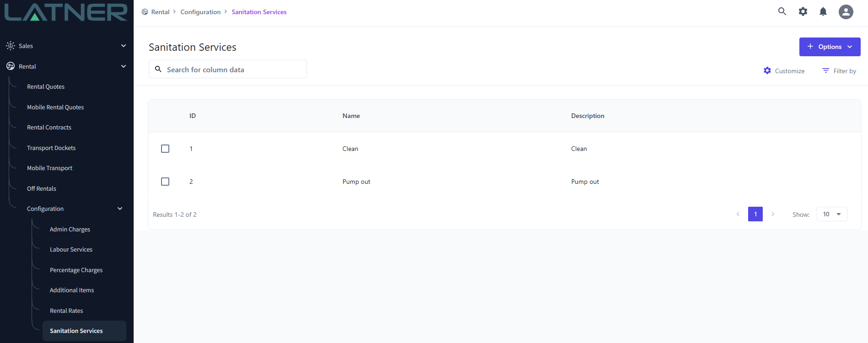868x343 pixels.
Task: Click the Filter by icon
Action: click(826, 70)
